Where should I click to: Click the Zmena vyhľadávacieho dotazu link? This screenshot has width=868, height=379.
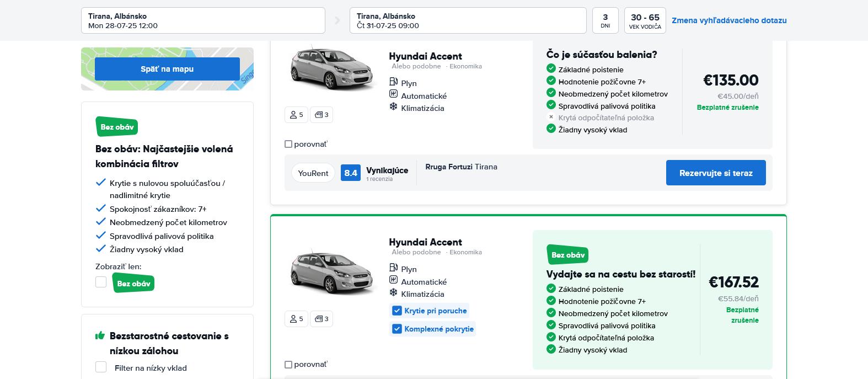(728, 20)
